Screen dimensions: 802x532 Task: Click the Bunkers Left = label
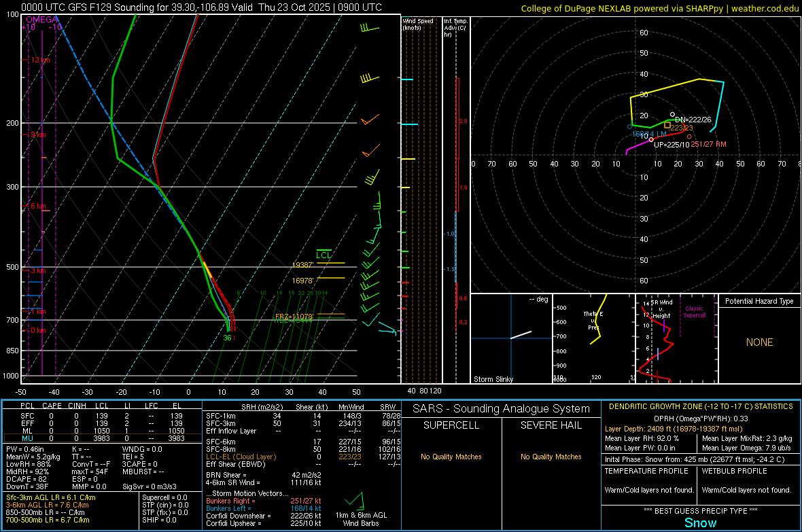[x=228, y=508]
